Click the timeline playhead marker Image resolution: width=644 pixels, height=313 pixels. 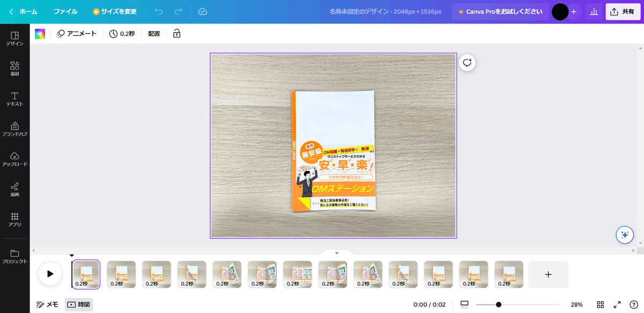click(x=72, y=256)
